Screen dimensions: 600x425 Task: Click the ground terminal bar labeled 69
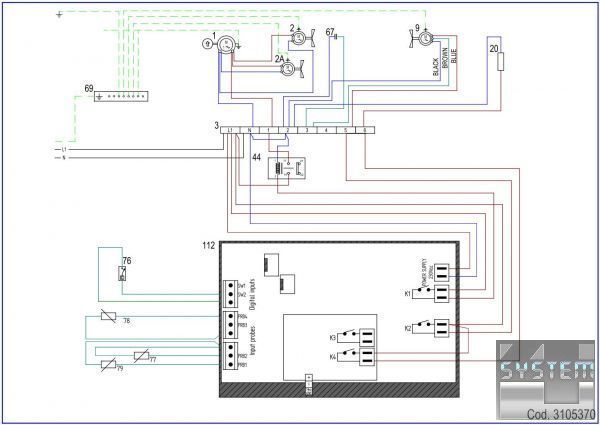[121, 97]
